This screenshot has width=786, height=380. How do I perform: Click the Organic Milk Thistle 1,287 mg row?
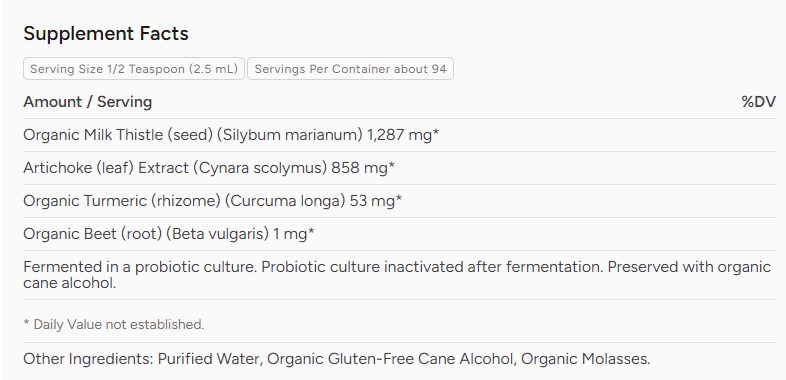[x=400, y=135]
